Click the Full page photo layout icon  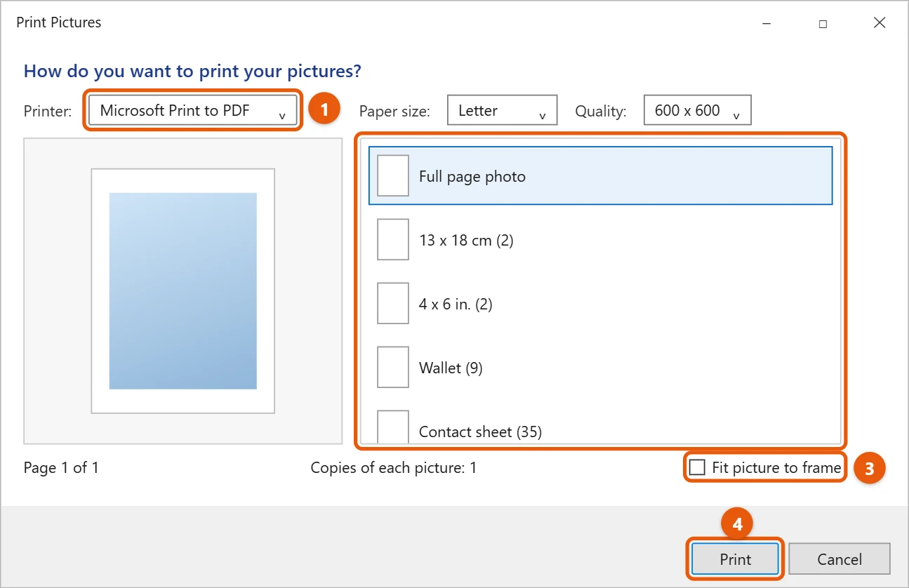pos(393,175)
